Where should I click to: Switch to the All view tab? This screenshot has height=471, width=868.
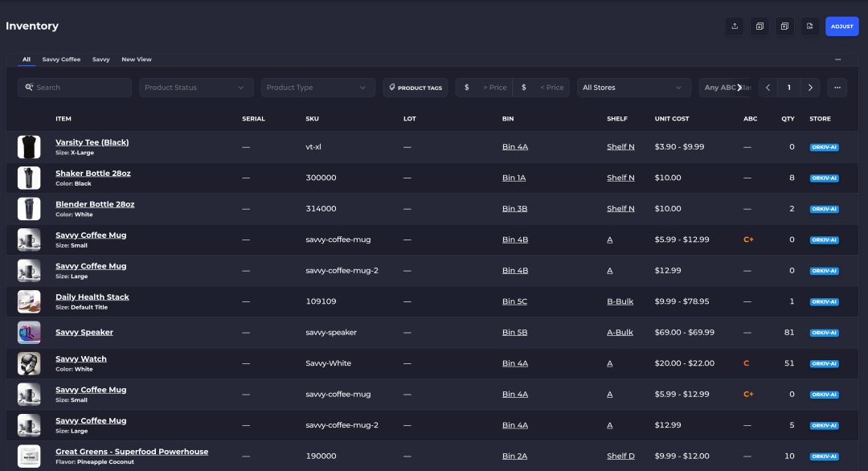(x=26, y=59)
